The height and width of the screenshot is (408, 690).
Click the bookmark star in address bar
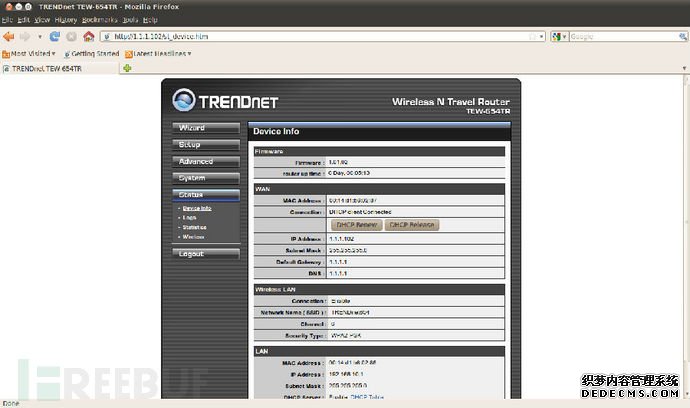tap(532, 37)
